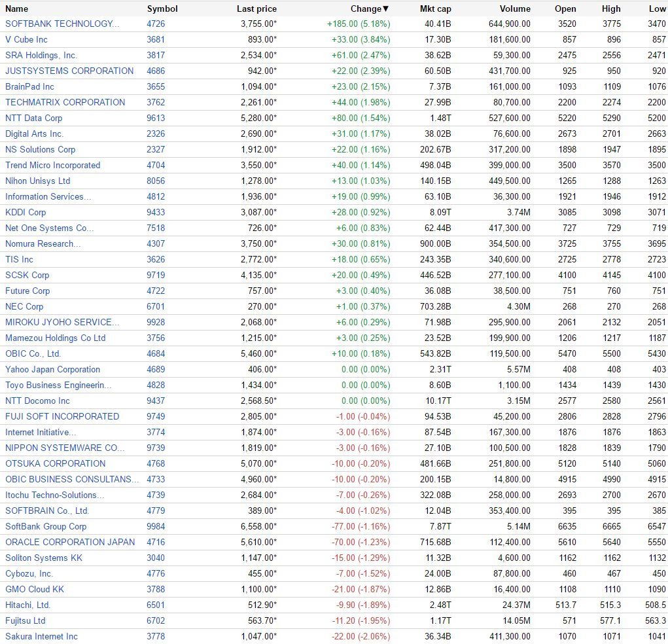Image resolution: width=668 pixels, height=644 pixels.
Task: Sort by the Volume column header
Action: coord(515,9)
